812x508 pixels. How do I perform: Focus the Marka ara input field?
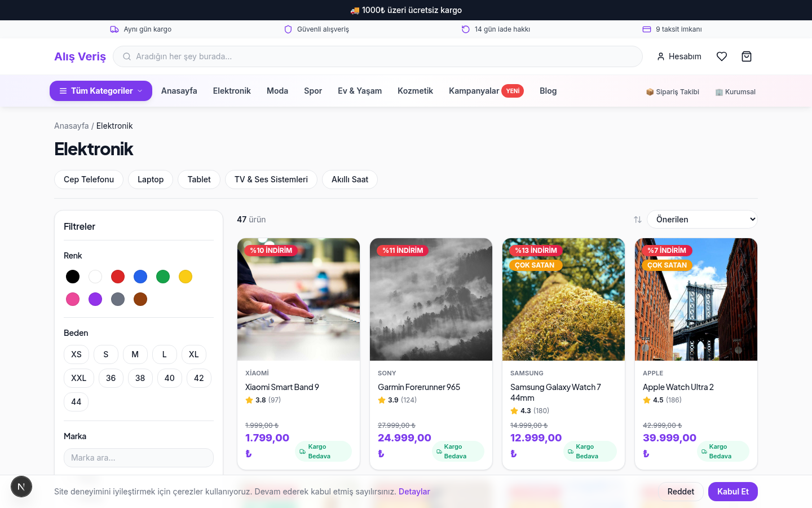139,458
